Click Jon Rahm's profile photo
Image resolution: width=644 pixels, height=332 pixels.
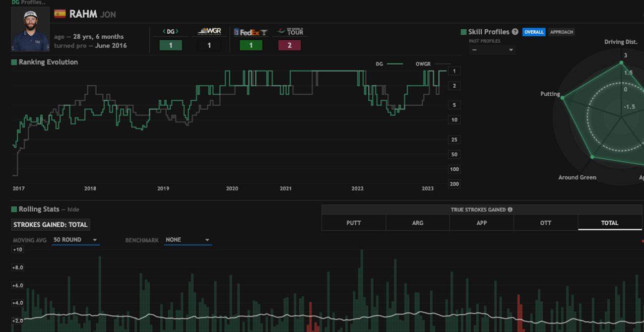[30, 29]
